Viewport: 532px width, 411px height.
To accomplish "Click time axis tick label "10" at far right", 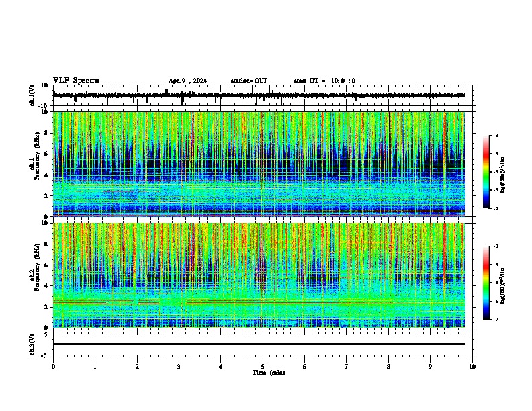I will tap(472, 367).
